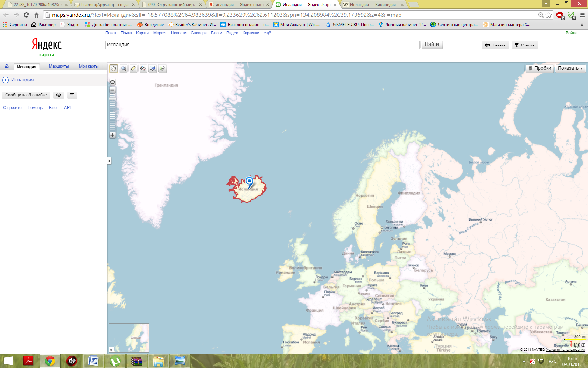Open Chrome from the taskbar
The width and height of the screenshot is (588, 368).
50,361
